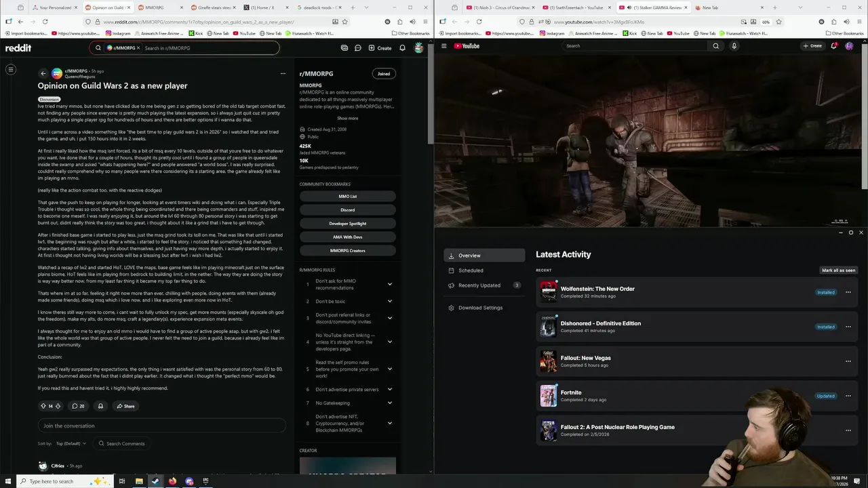Expand rule 2 Don't be toxic
Screen dimensions: 868x488
click(389, 302)
